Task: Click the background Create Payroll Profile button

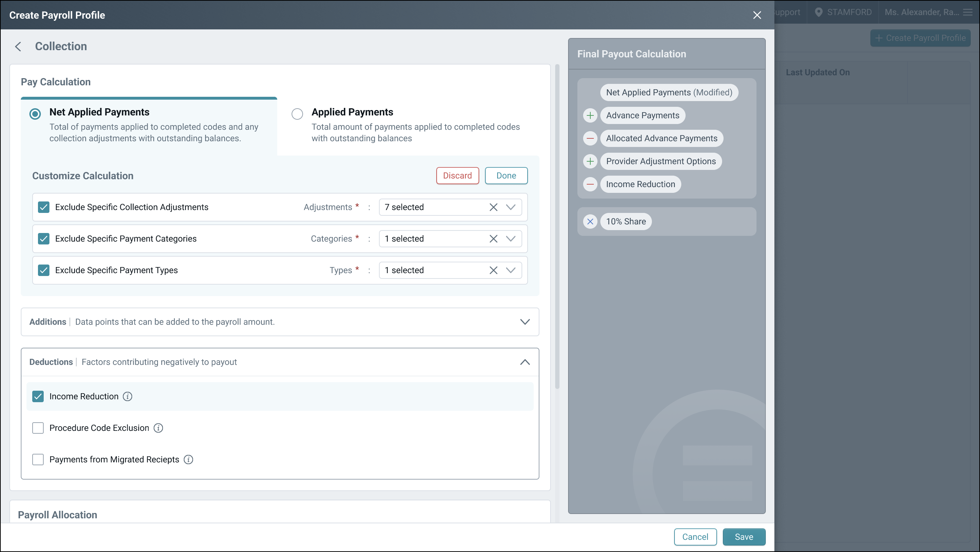Action: pyautogui.click(x=920, y=38)
